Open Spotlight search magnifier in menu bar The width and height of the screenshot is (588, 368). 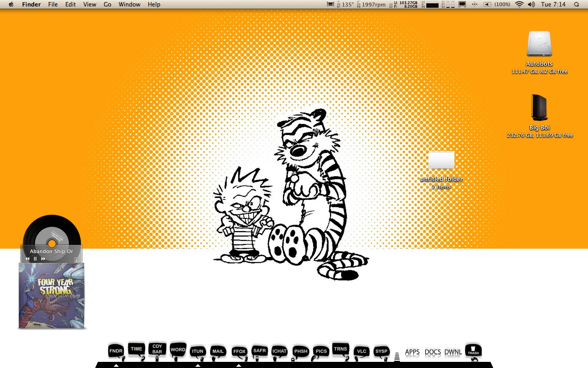tap(577, 4)
